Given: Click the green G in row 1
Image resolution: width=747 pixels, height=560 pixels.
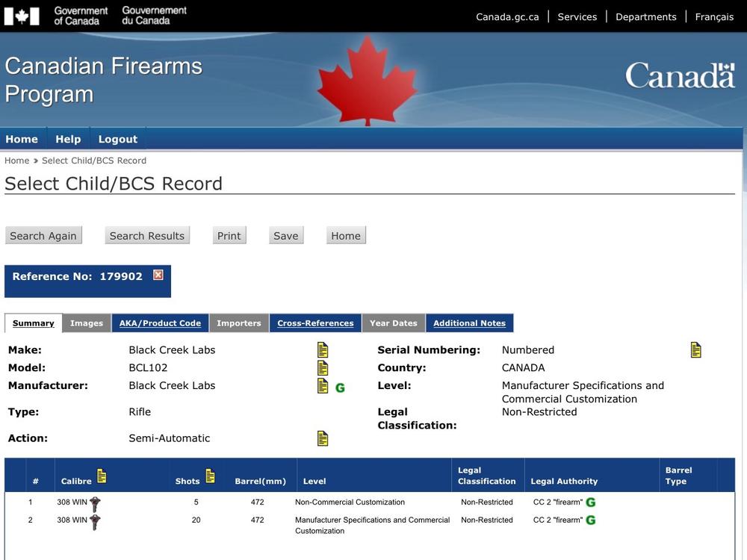Looking at the screenshot, I should click(591, 503).
